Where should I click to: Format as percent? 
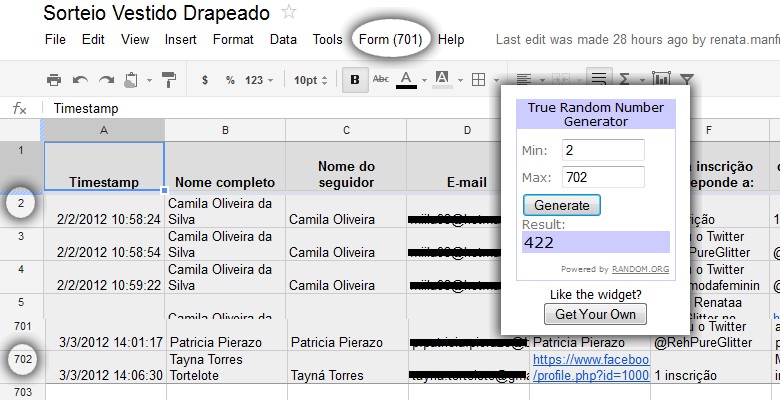(x=230, y=80)
